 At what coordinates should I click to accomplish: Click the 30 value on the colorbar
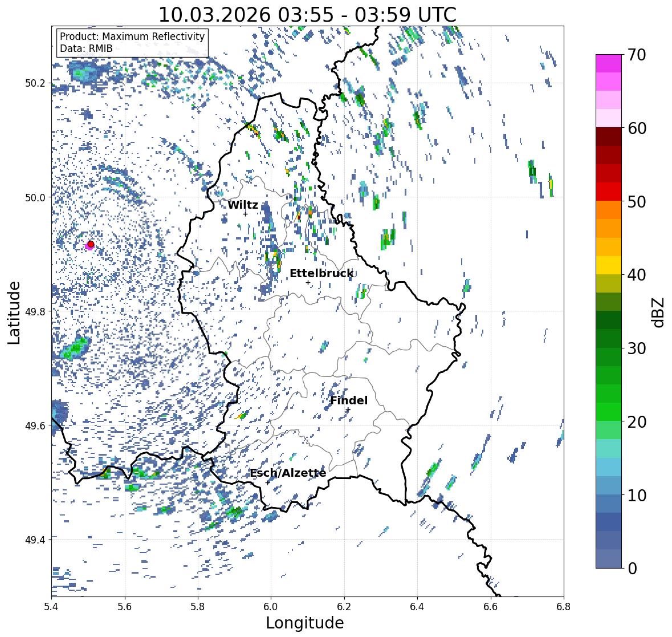coord(637,348)
